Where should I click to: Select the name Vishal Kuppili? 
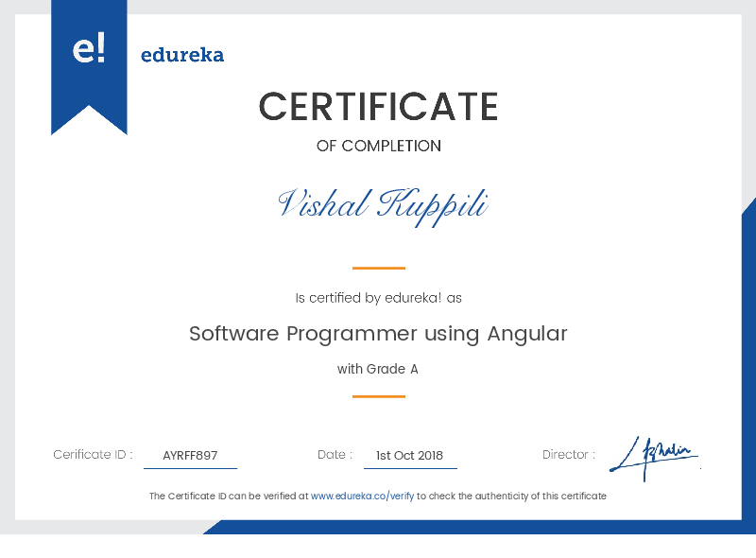384,206
